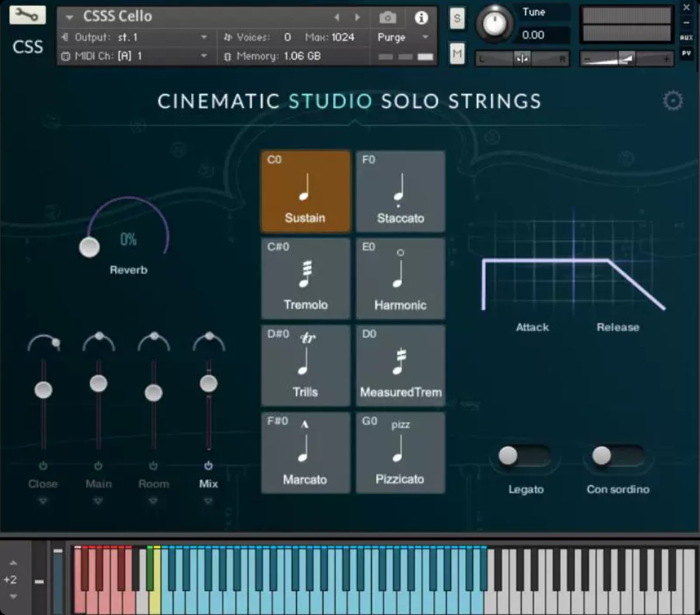Image resolution: width=700 pixels, height=615 pixels.
Task: Select the Pizzicato articulation
Action: 400,453
